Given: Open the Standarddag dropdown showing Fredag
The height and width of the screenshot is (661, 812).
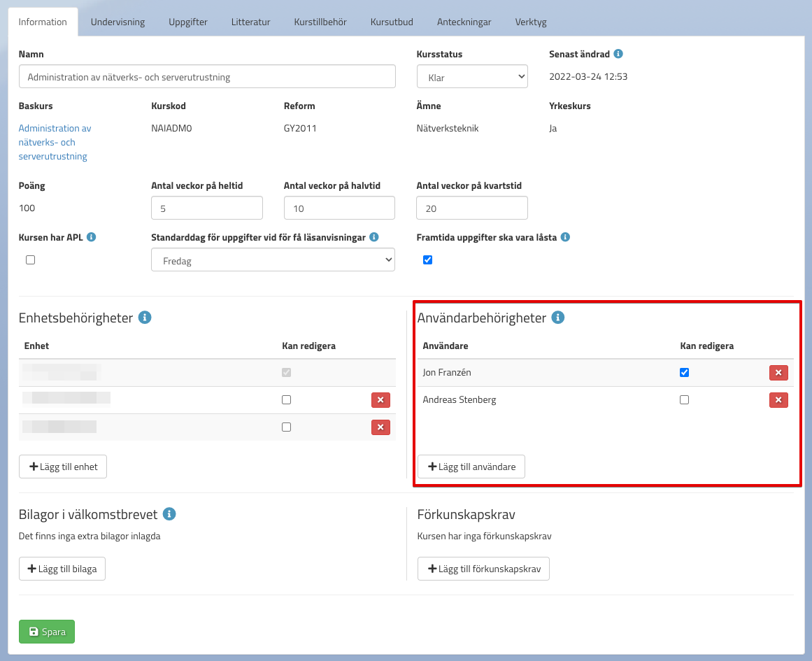Looking at the screenshot, I should [273, 260].
